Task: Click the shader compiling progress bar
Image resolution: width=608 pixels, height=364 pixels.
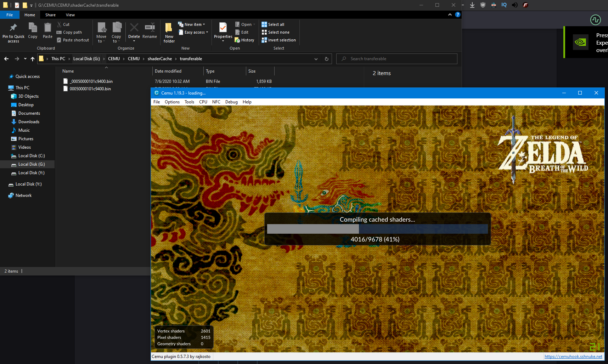Action: (377, 229)
